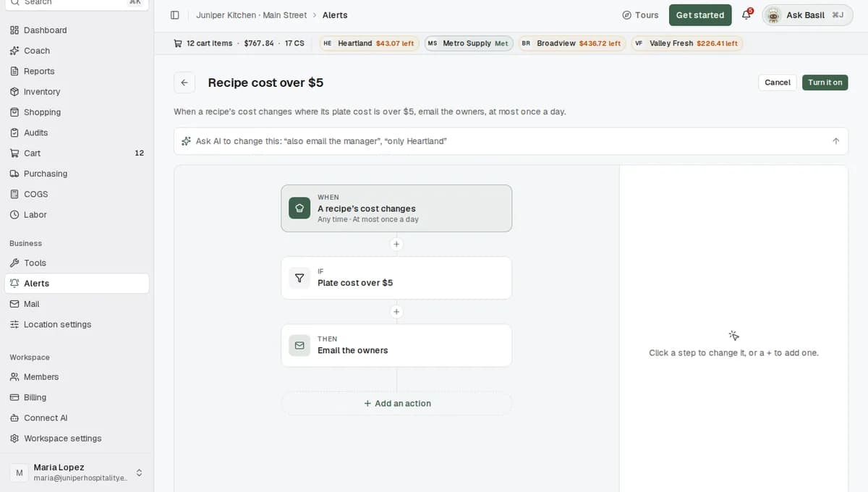Click the cart icon in summary bar
Viewport: 868px width, 492px height.
click(178, 43)
